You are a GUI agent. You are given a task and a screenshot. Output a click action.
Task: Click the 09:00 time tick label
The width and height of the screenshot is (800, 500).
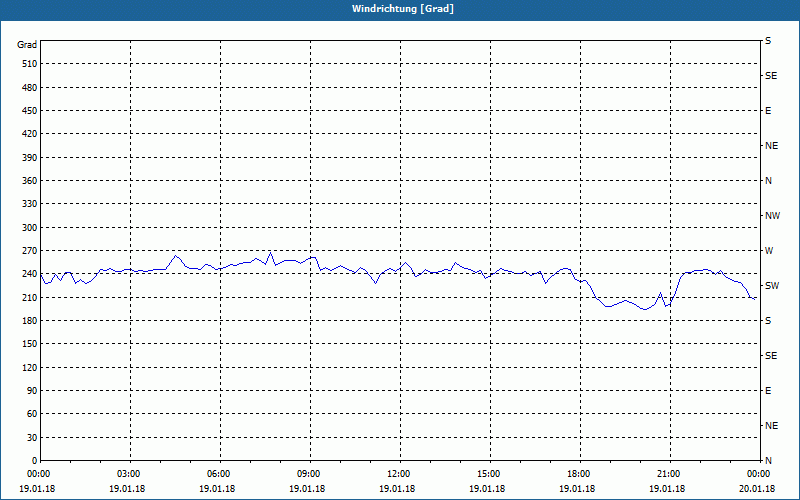(310, 474)
